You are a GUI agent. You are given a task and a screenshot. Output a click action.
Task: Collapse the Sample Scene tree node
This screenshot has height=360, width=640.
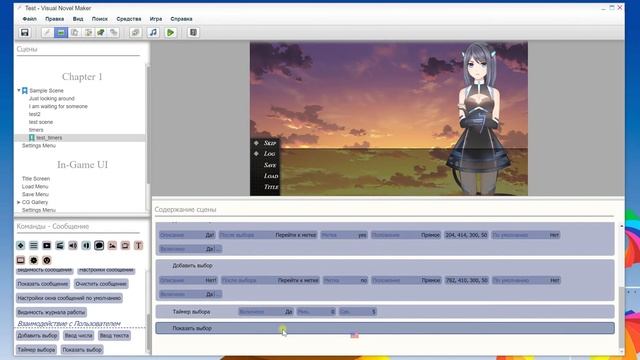pos(19,90)
